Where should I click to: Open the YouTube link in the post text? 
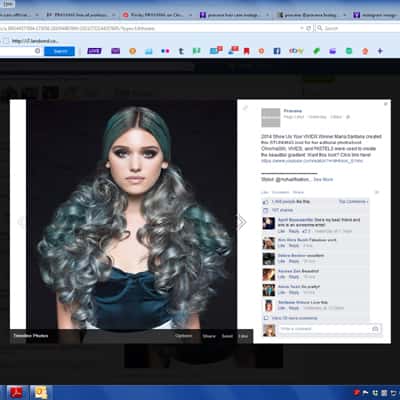click(x=312, y=161)
